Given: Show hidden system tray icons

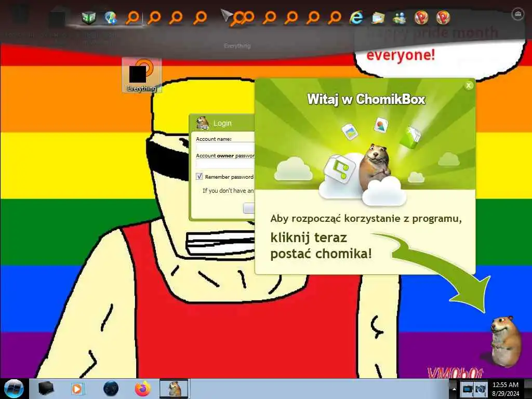Looking at the screenshot, I should point(454,389).
